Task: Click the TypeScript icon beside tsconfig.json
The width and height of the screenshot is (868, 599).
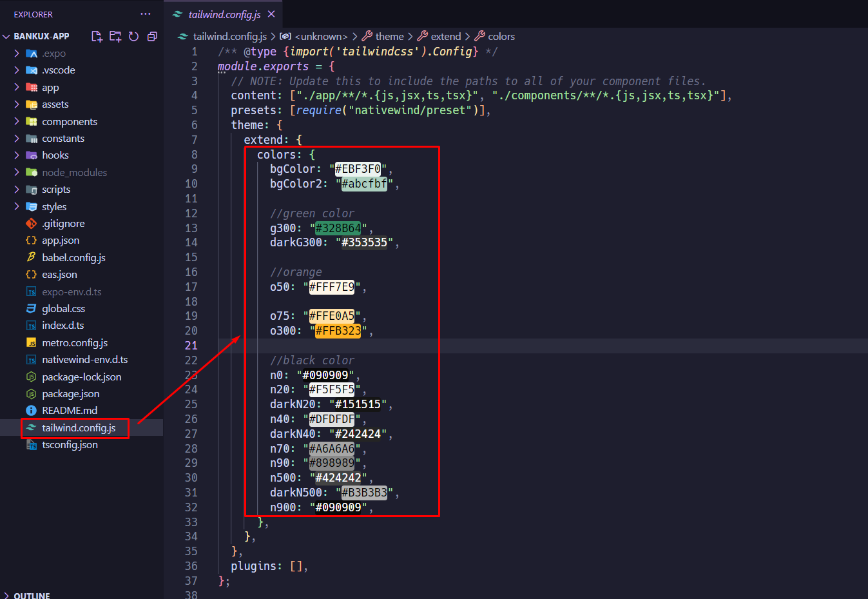Action: [32, 444]
